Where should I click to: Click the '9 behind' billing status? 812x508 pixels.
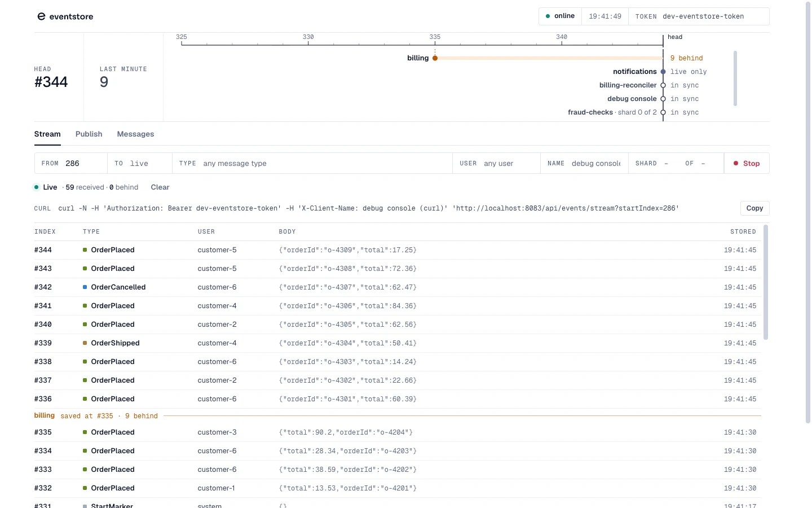[687, 58]
